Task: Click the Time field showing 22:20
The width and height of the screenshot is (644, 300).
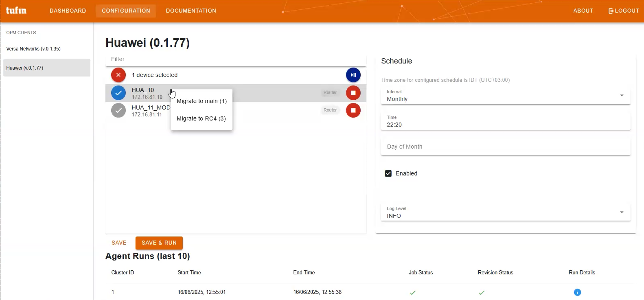Action: [x=506, y=121]
